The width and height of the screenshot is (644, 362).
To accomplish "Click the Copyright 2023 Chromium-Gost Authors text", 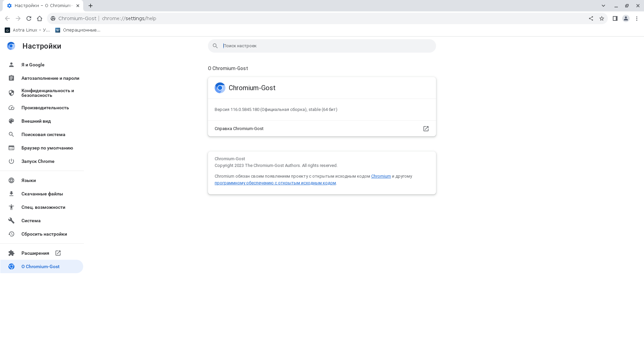I will tap(276, 166).
